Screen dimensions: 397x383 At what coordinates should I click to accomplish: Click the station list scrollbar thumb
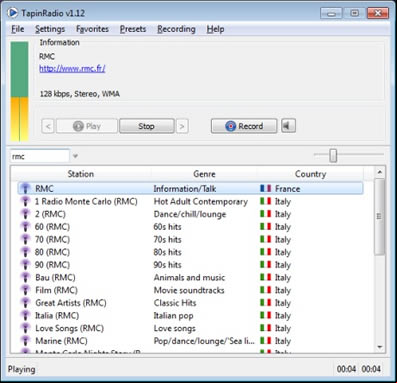pos(379,217)
